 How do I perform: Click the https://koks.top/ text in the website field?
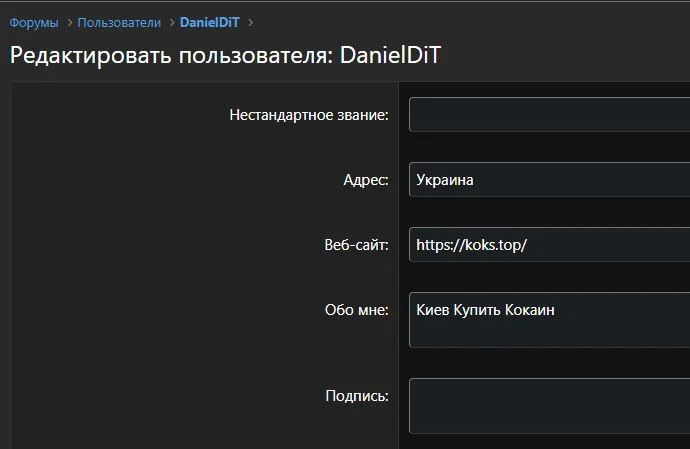coord(470,245)
